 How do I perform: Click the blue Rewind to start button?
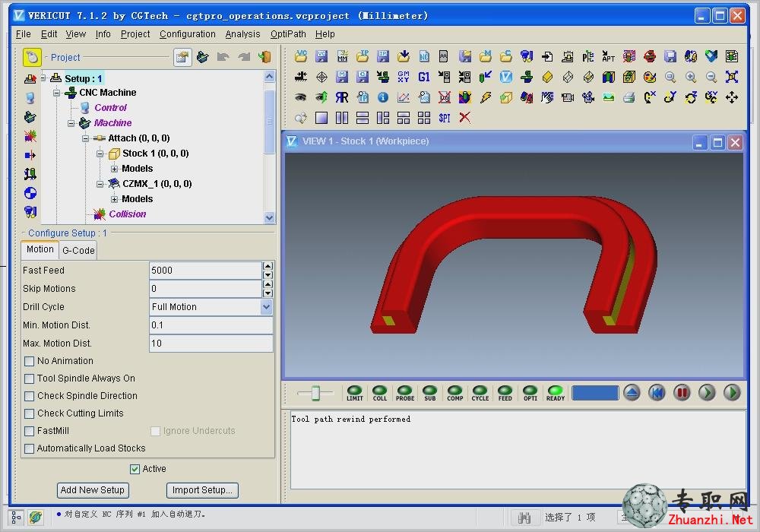pyautogui.click(x=657, y=392)
